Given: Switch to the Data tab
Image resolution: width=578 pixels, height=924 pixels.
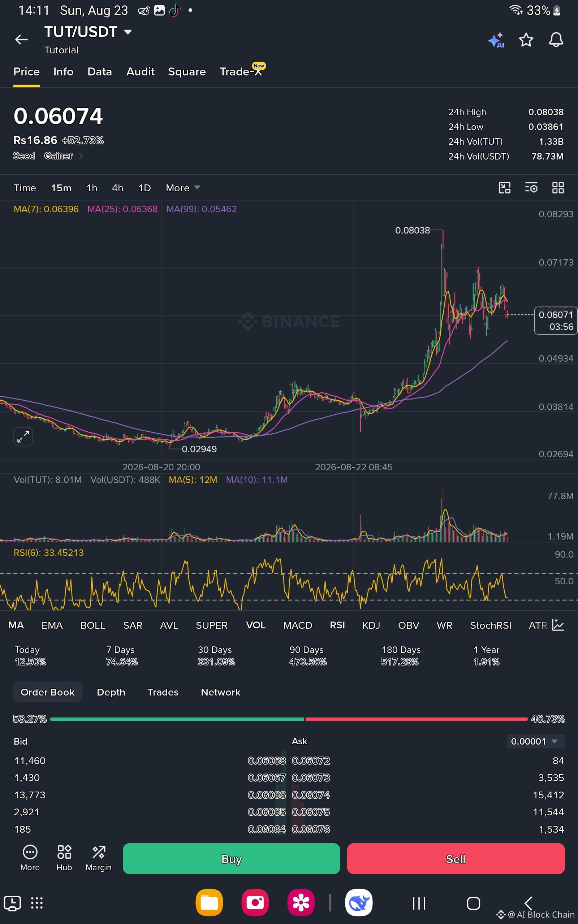Looking at the screenshot, I should pos(99,72).
